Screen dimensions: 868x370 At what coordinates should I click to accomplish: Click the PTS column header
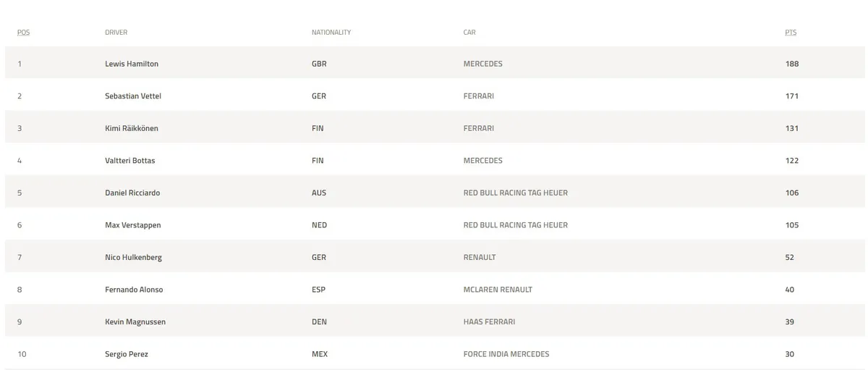(x=791, y=33)
